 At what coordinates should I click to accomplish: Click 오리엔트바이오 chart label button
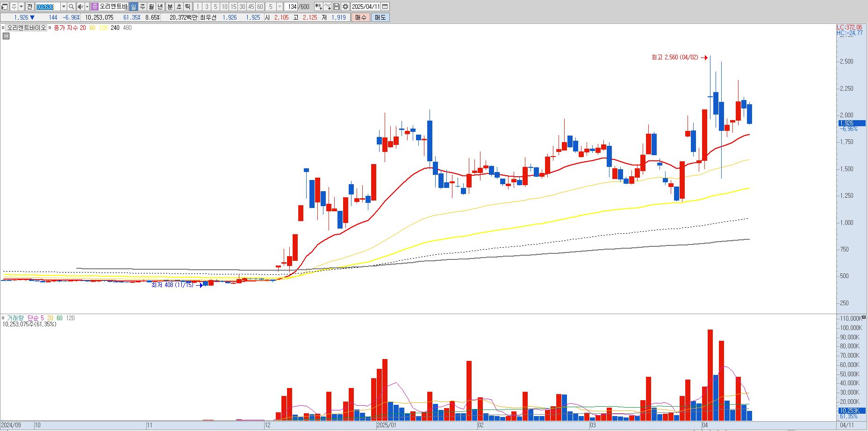[x=27, y=28]
